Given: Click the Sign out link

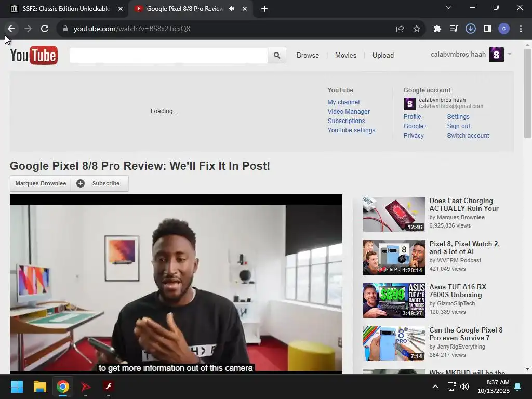Looking at the screenshot, I should (458, 126).
